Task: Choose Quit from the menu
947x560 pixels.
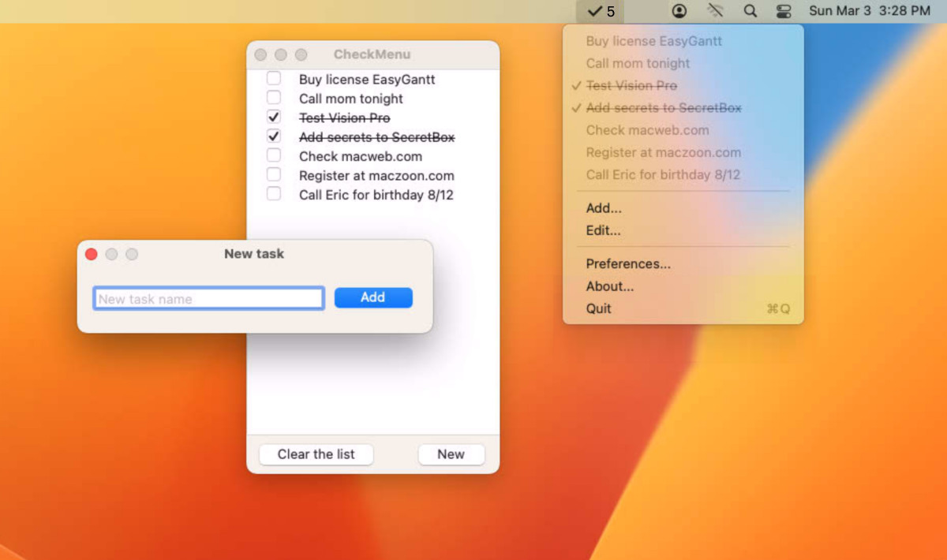Action: [683, 308]
